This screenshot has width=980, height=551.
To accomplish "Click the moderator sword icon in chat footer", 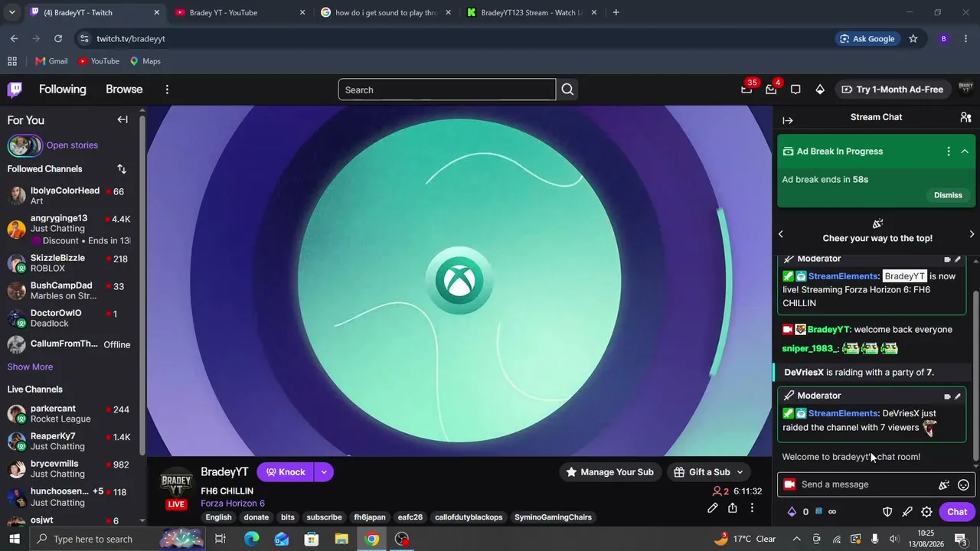I will 907,512.
